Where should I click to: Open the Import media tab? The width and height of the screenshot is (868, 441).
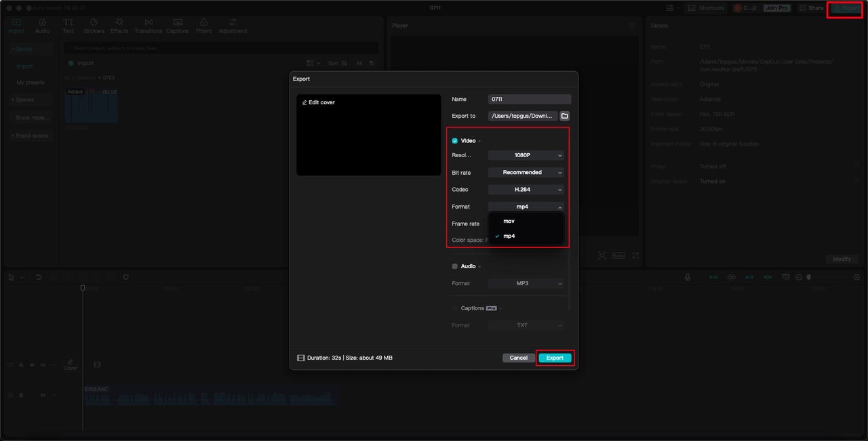point(16,26)
